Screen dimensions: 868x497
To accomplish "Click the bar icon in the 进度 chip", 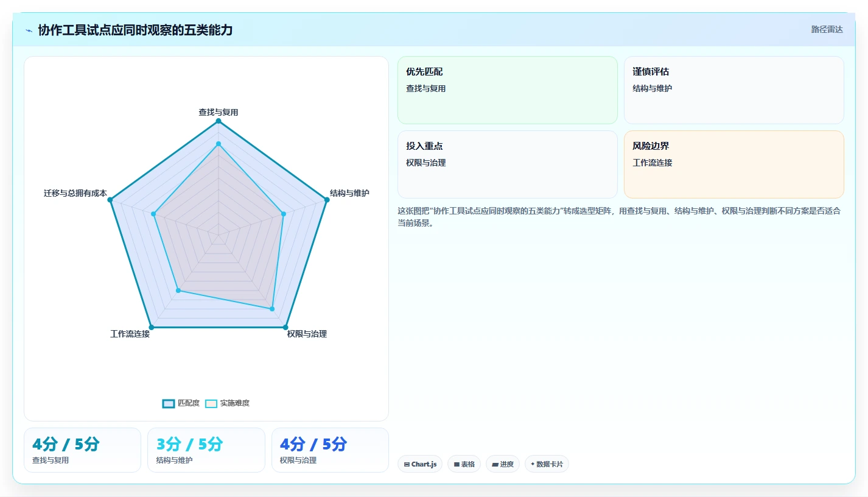I will [495, 464].
